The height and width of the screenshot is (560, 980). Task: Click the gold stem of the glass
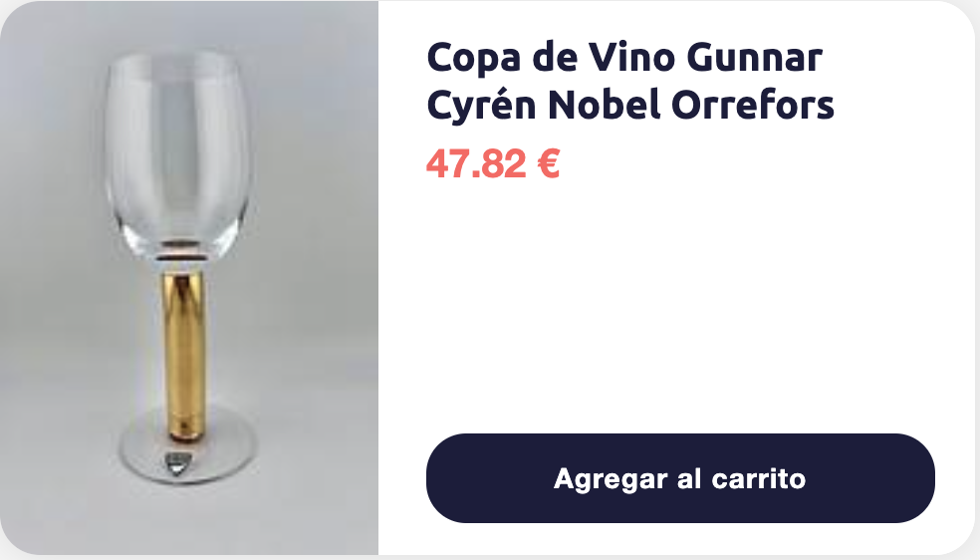click(x=183, y=355)
